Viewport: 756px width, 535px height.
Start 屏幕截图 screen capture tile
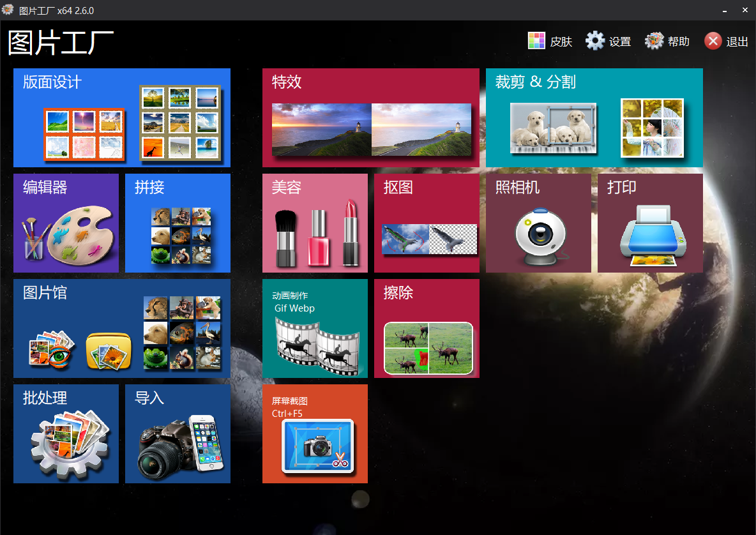pos(315,433)
